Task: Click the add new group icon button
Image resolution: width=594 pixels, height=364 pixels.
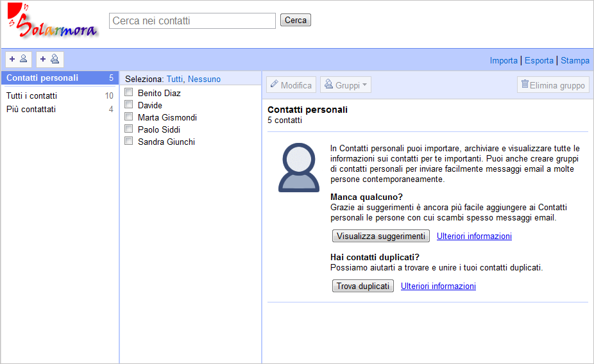Action: pyautogui.click(x=49, y=59)
